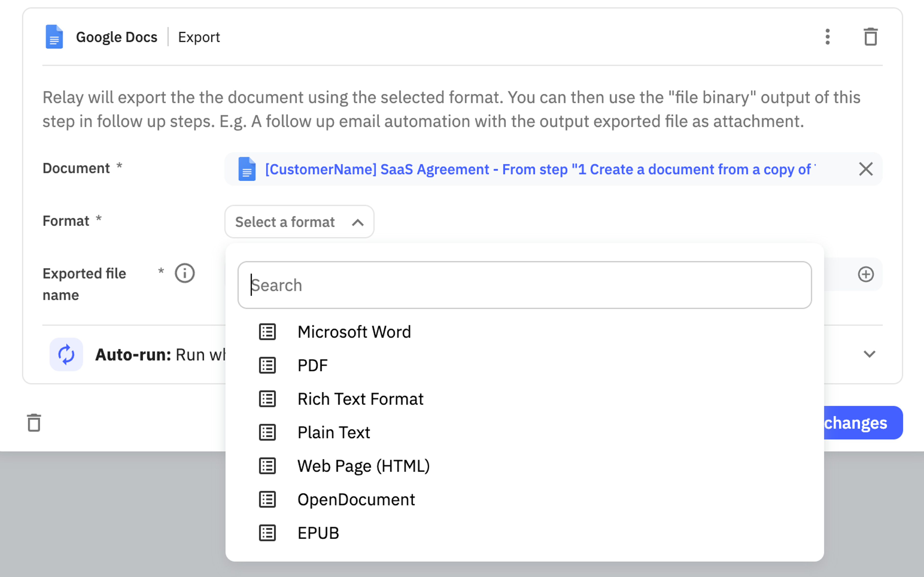The width and height of the screenshot is (924, 577).
Task: Click the info icon beside Exported file name
Action: click(x=185, y=273)
